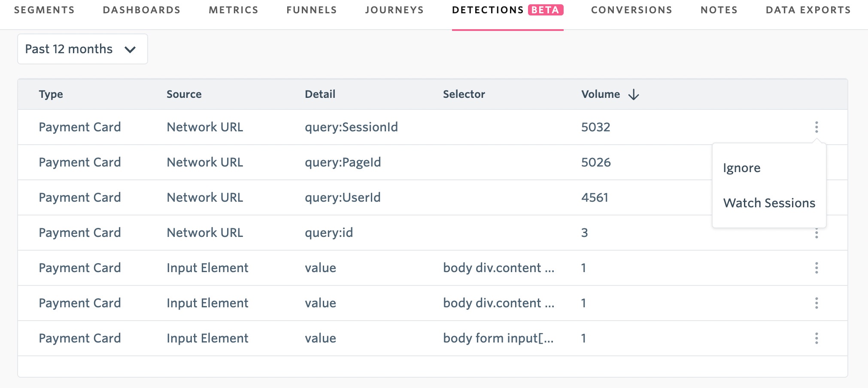
Task: Sort by the Detail column header
Action: point(320,94)
